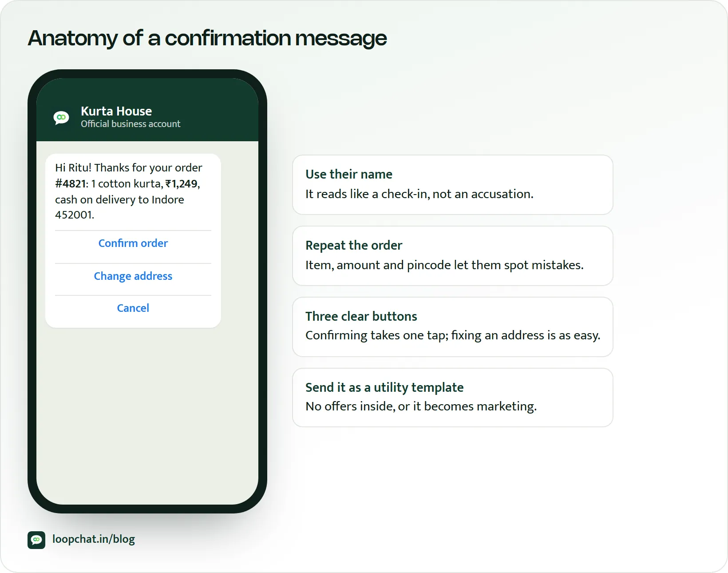
Task: Click the 'Repeat the order' card heading
Action: (x=354, y=245)
